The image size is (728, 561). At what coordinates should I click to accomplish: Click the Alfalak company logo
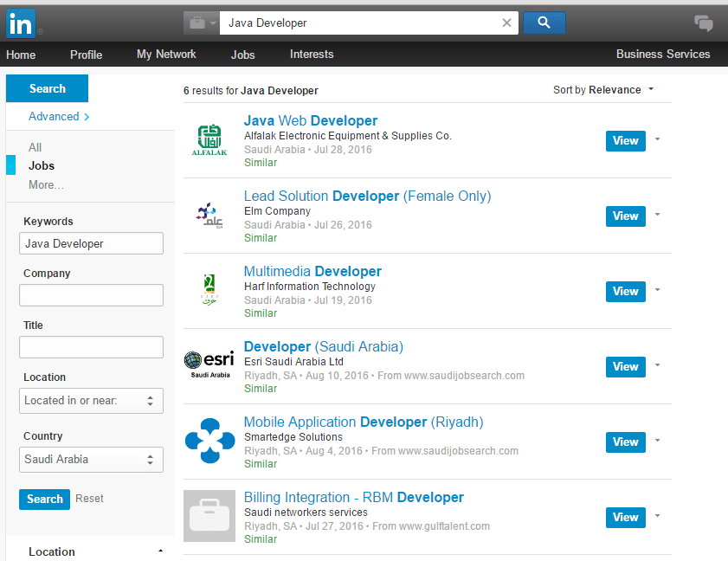[209, 140]
